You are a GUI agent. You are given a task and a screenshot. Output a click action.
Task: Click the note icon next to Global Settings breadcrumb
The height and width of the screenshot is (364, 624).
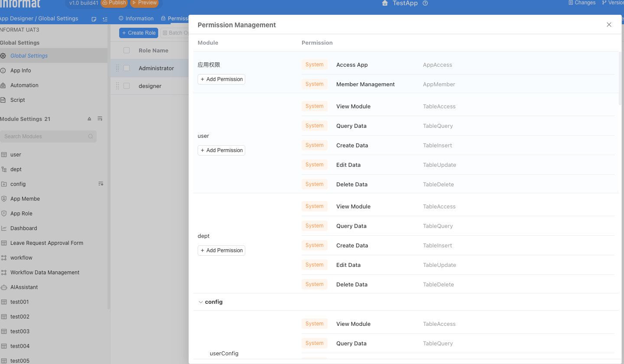click(x=94, y=19)
